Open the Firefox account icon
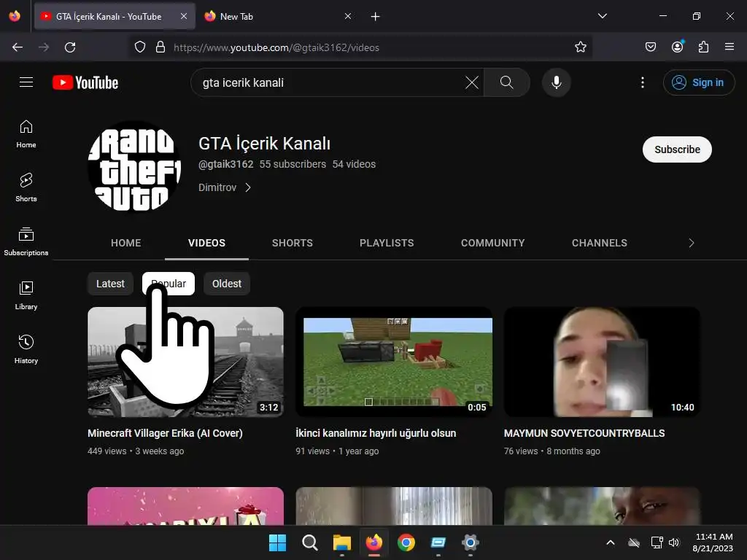747x560 pixels. (677, 47)
